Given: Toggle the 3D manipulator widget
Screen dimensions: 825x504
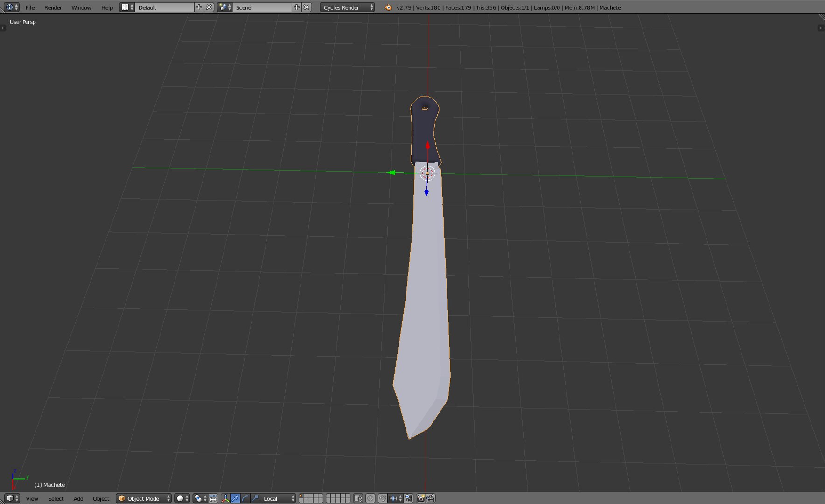Looking at the screenshot, I should tap(225, 498).
